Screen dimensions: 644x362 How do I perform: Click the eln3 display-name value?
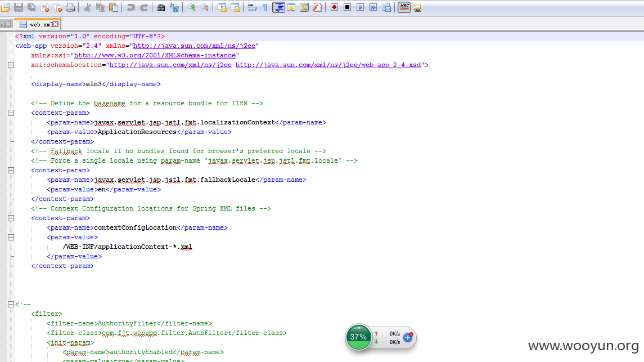[93, 84]
